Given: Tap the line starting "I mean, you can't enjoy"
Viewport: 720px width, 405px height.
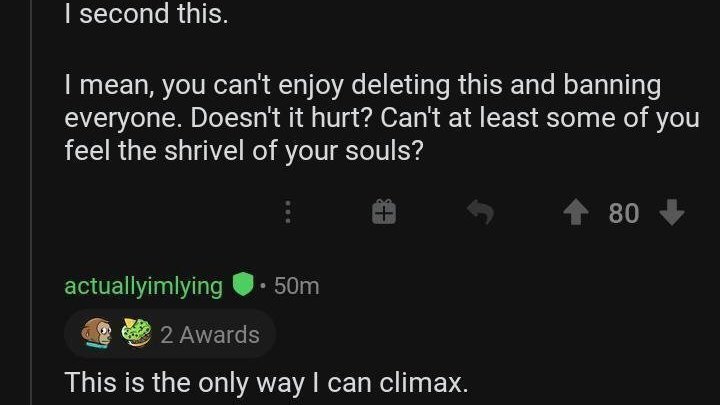Looking at the screenshot, I should click(362, 86).
